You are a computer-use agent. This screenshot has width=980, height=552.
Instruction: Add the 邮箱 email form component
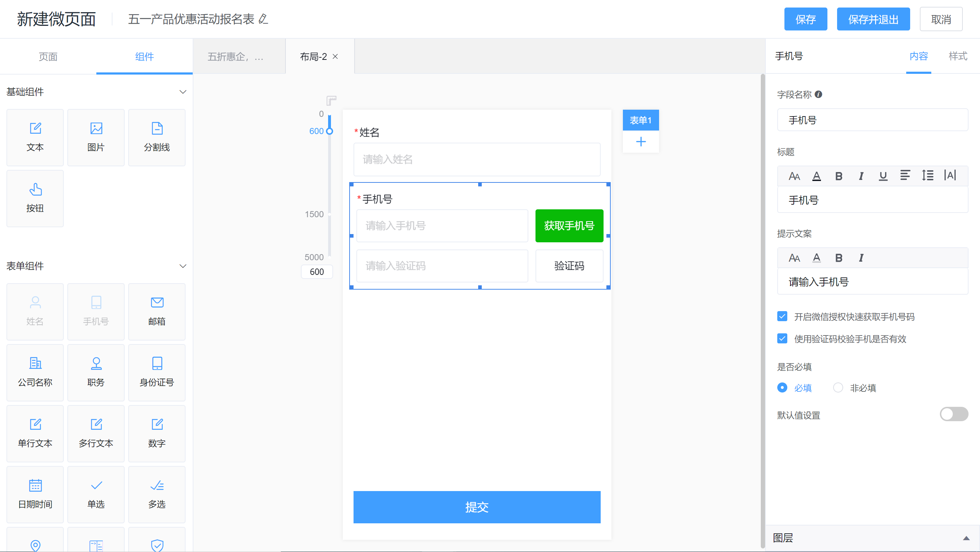[x=157, y=311]
